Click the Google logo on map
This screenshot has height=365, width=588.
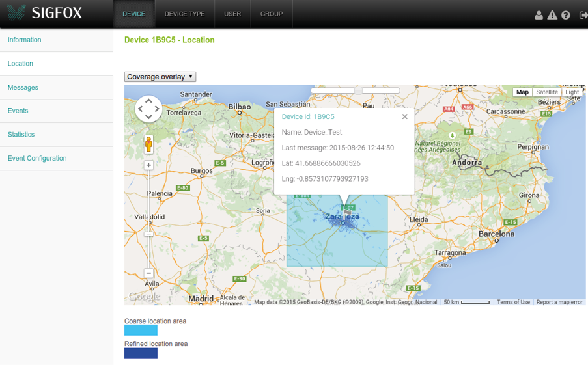[x=145, y=297]
